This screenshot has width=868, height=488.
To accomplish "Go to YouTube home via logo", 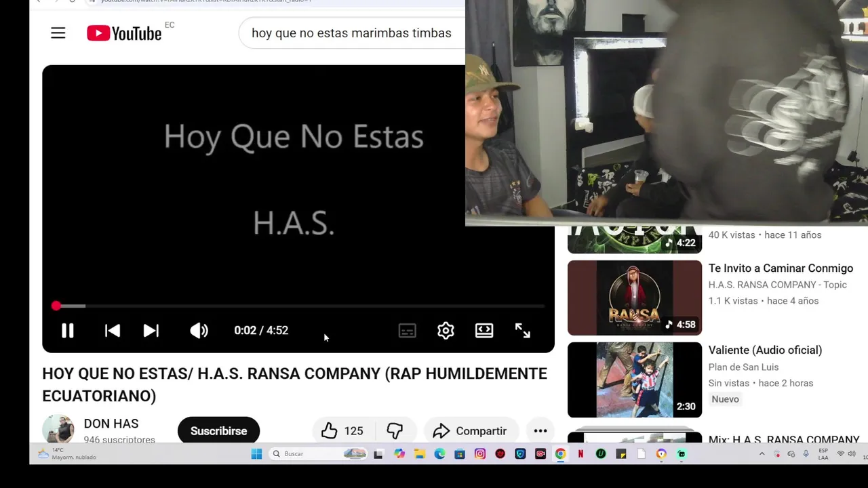I will (124, 33).
